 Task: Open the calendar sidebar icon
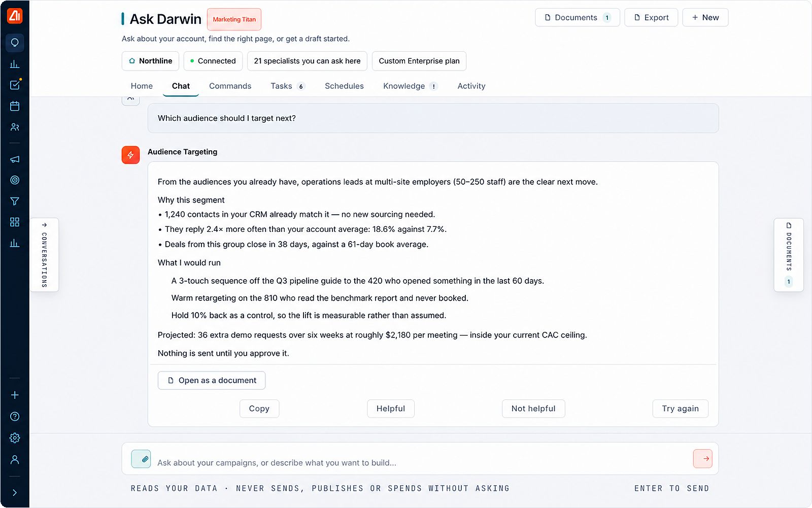[15, 106]
